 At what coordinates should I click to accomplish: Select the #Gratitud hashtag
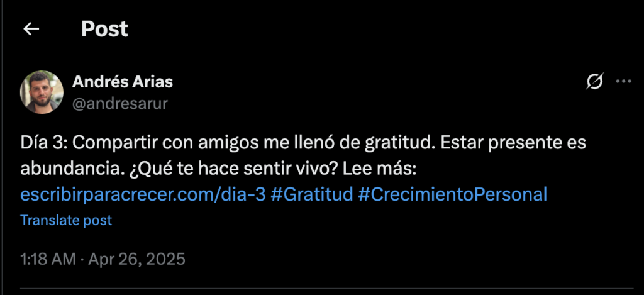pos(311,194)
